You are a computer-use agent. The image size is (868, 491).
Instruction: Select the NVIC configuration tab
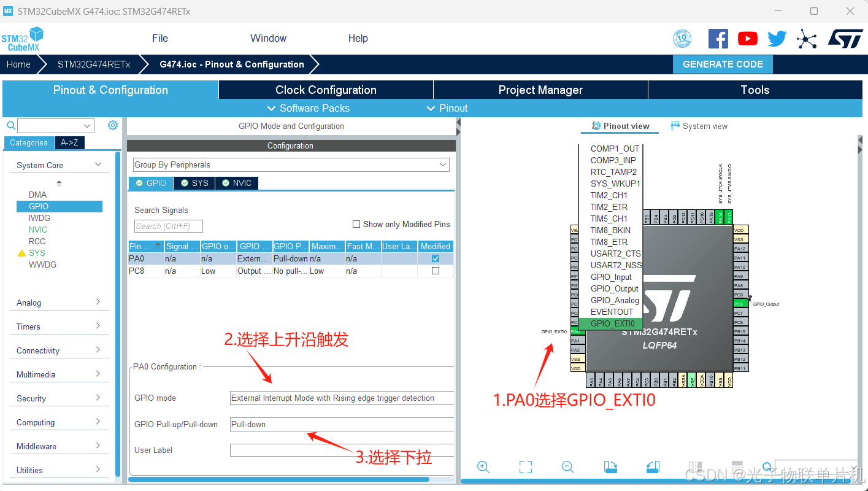(x=237, y=183)
